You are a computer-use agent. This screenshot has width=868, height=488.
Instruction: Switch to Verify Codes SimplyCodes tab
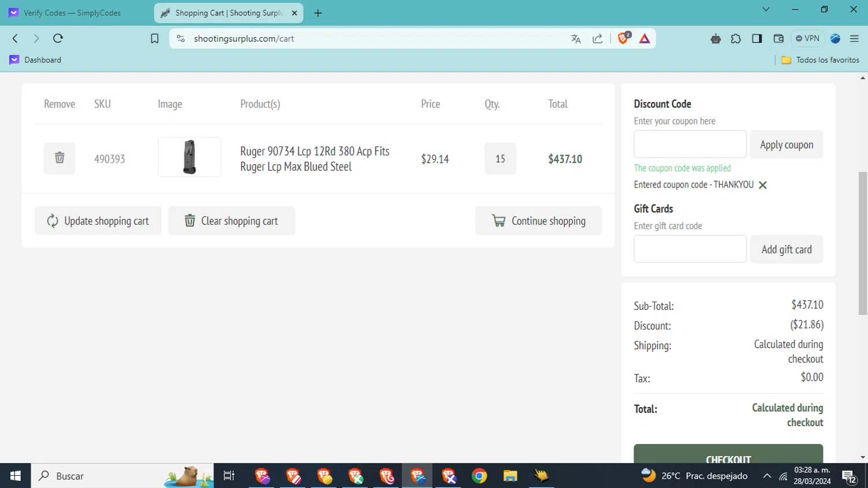(72, 13)
